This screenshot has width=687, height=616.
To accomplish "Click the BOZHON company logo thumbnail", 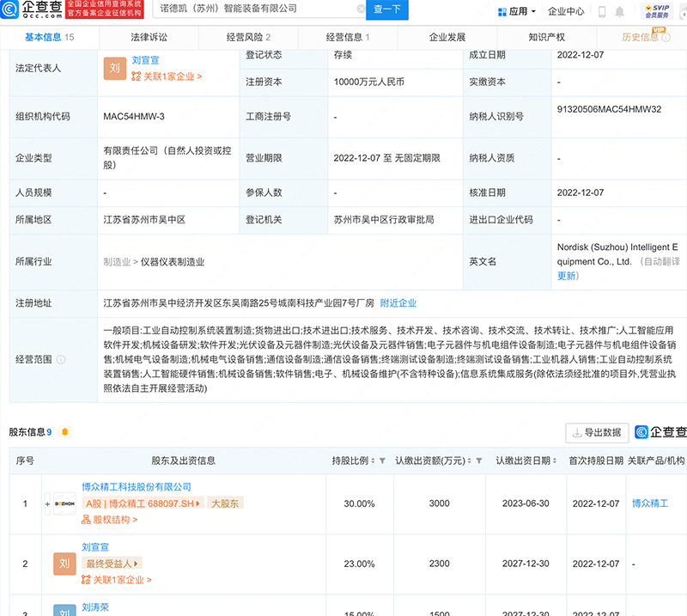I will 65,503.
